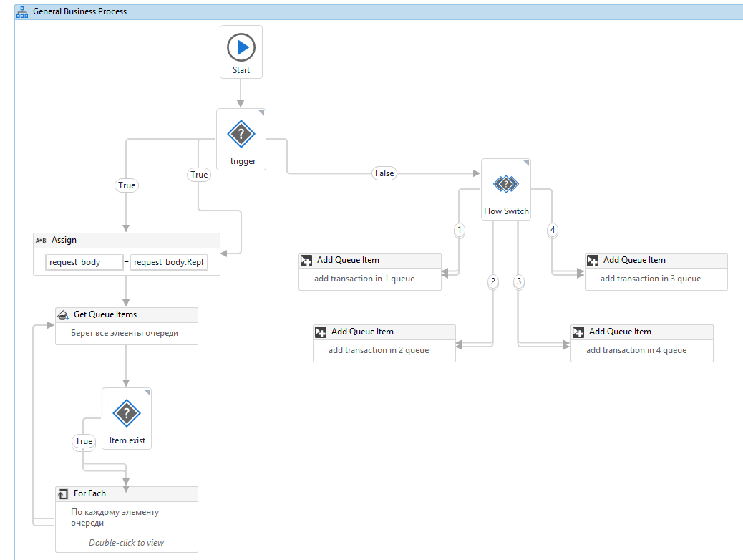Click Add Queue Item title of 4 queue activity
743x560 pixels.
(621, 332)
